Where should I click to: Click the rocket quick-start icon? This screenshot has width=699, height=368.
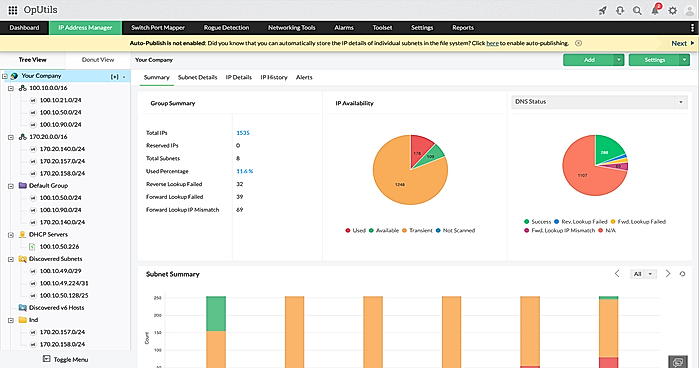[603, 10]
